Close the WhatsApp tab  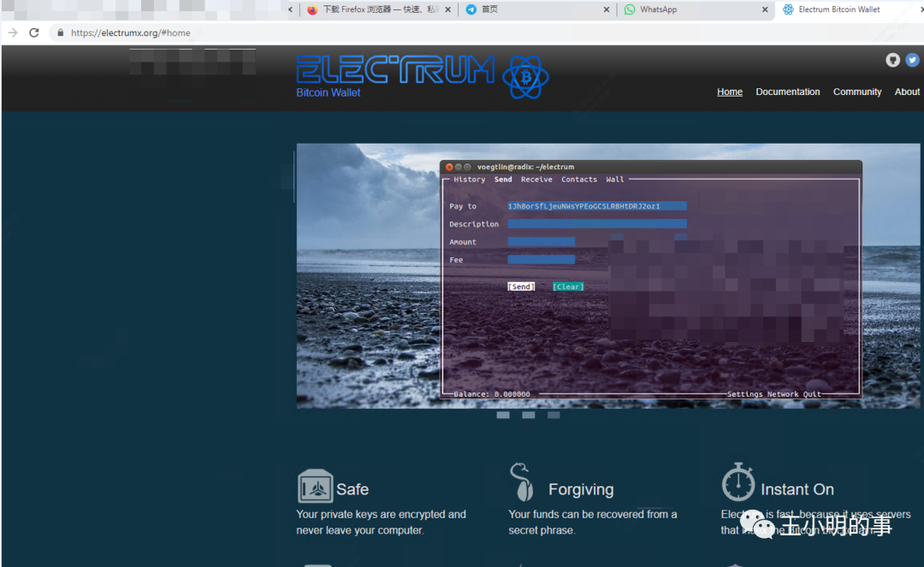765,9
